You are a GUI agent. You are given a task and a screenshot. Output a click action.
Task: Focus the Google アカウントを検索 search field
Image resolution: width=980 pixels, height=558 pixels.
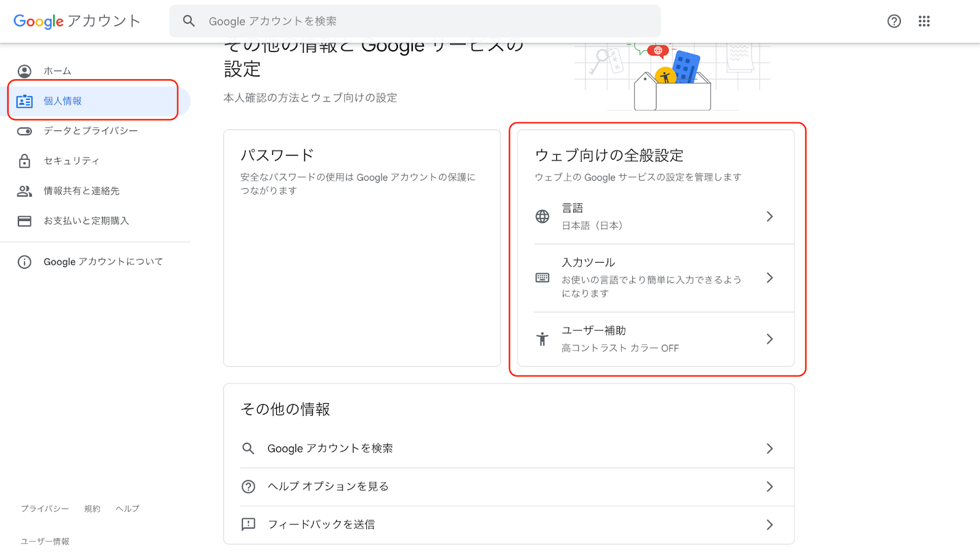coord(415,21)
